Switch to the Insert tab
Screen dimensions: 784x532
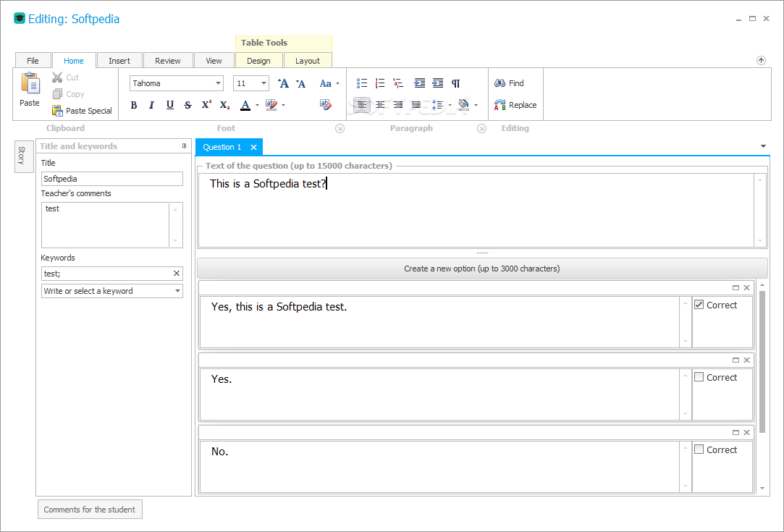click(119, 61)
